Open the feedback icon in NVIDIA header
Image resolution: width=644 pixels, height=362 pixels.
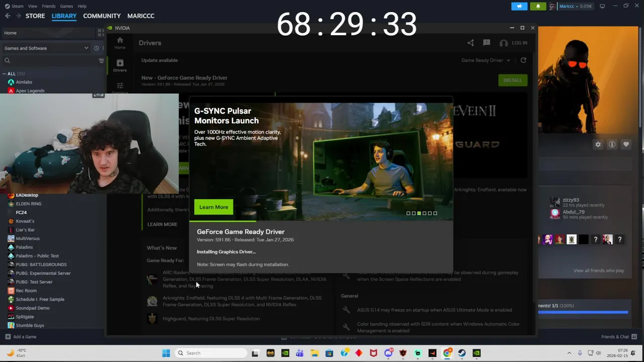coord(487,43)
